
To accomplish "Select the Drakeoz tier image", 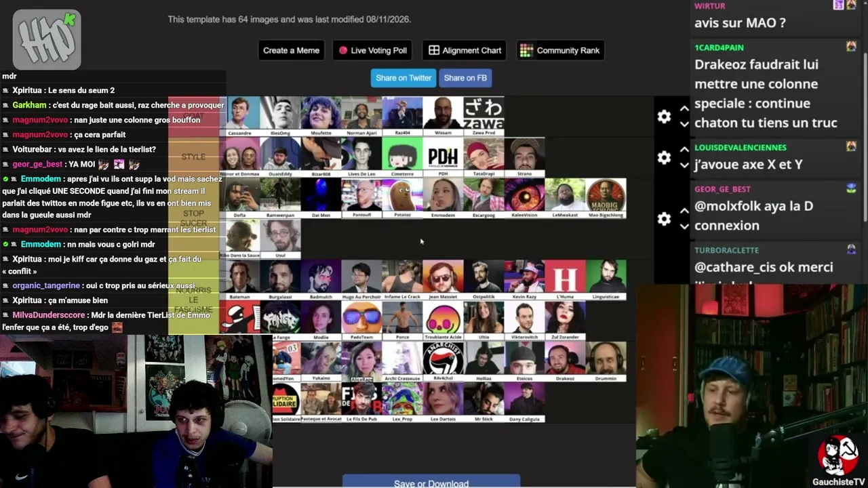I will click(x=565, y=361).
